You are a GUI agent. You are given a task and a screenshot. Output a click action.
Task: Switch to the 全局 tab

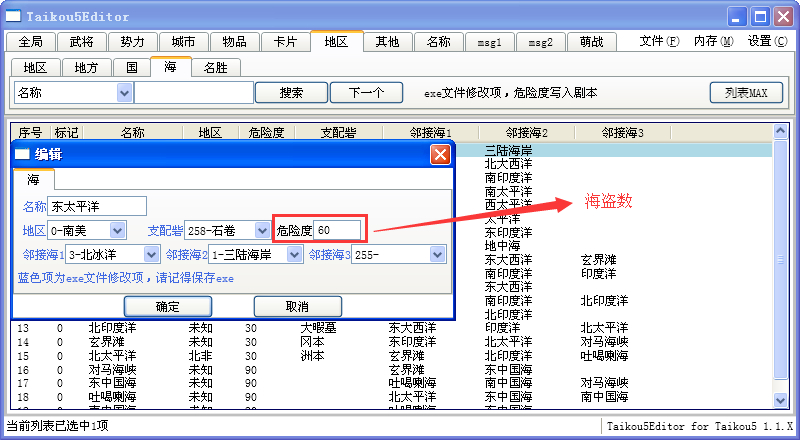[x=31, y=42]
